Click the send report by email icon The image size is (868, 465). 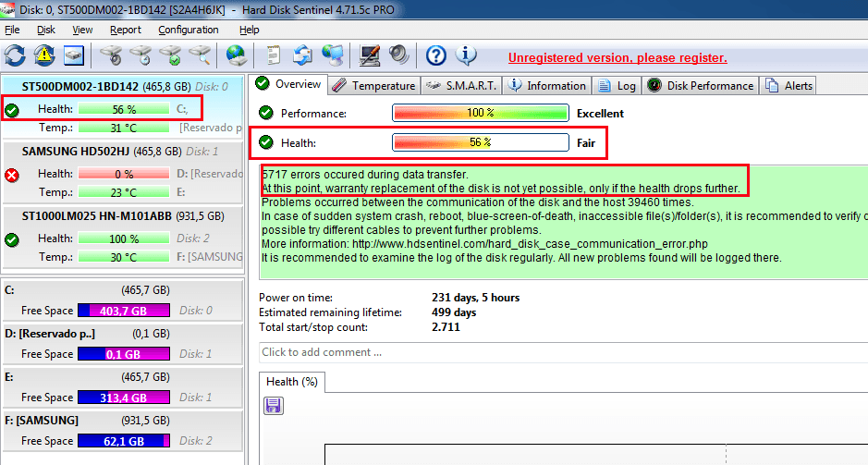click(302, 55)
